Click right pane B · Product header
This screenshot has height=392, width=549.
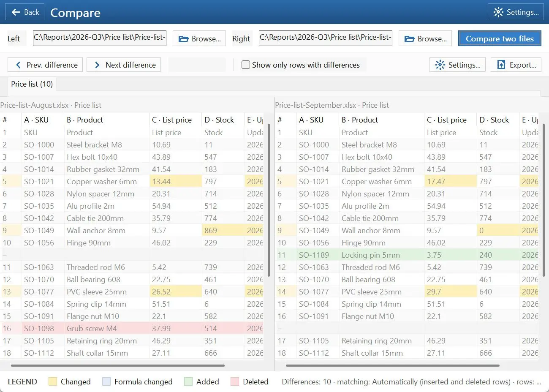click(382, 120)
